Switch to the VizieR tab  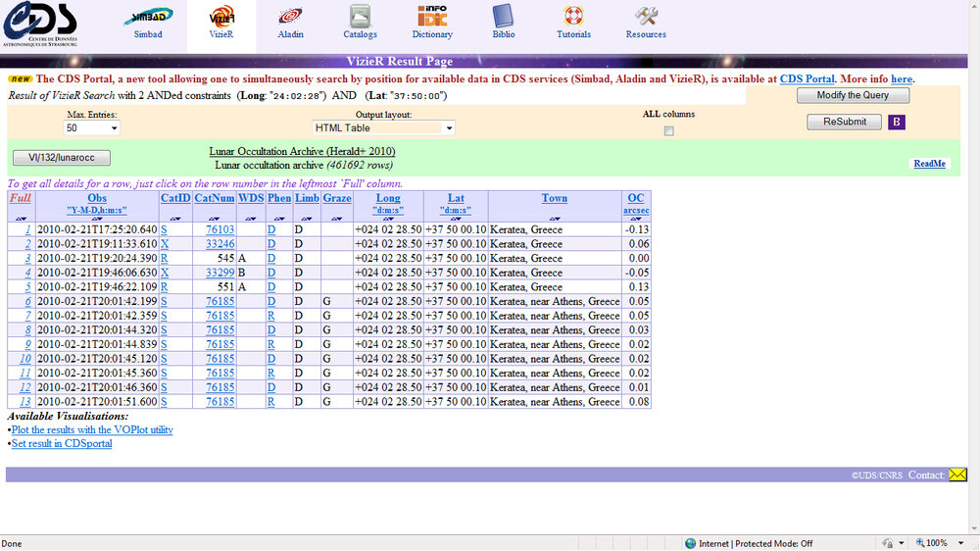(x=221, y=22)
